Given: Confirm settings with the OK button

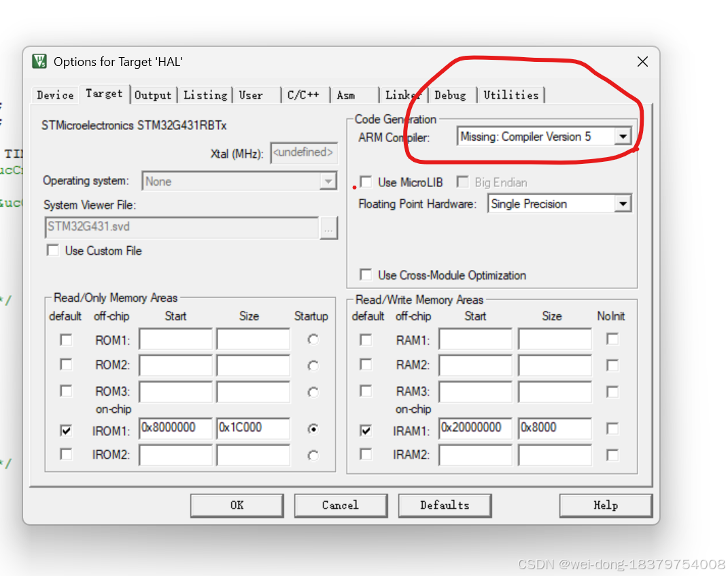Looking at the screenshot, I should (x=237, y=505).
